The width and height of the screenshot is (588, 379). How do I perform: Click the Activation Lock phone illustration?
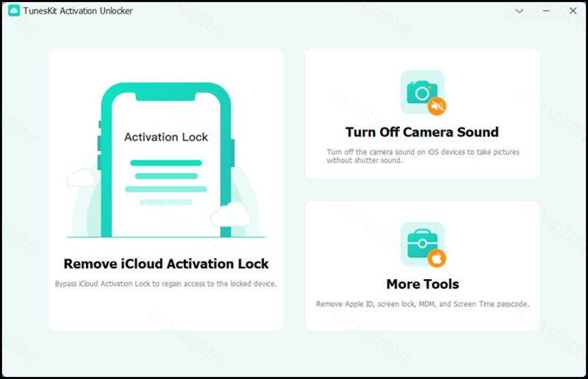pos(166,160)
